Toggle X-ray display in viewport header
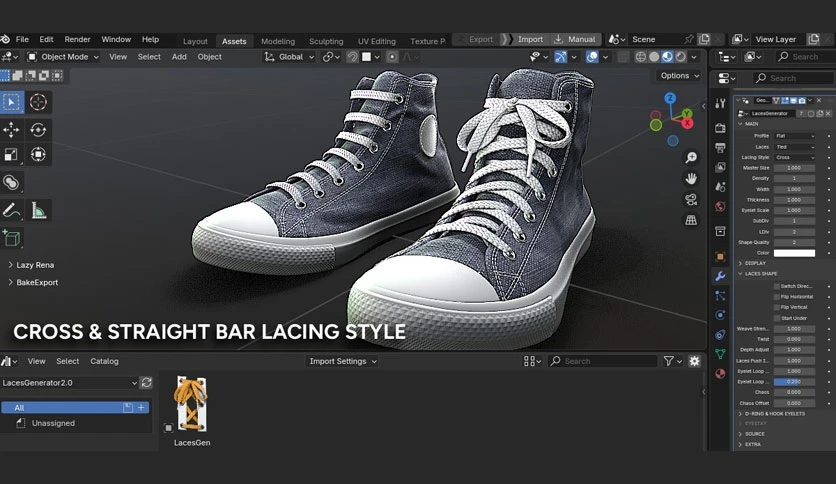This screenshot has height=484, width=836. click(623, 57)
